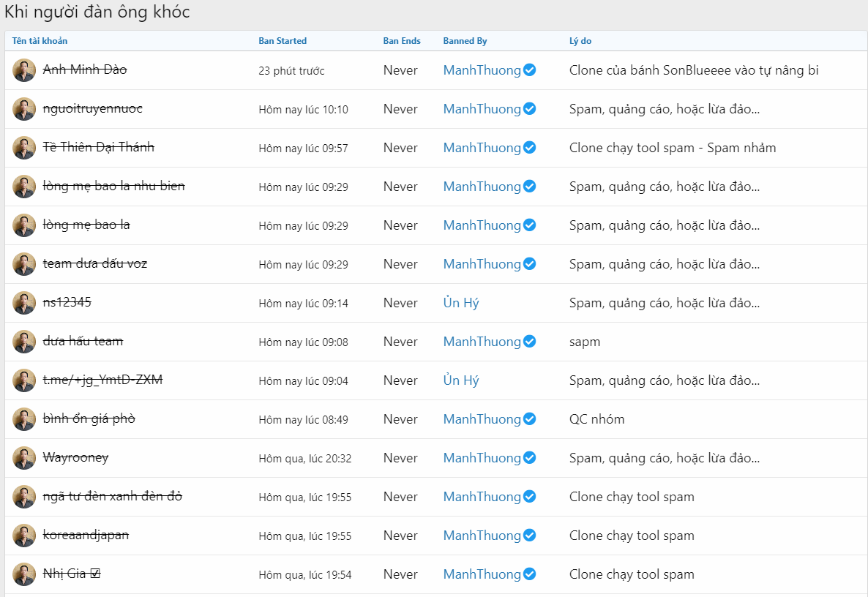This screenshot has width=868, height=597.
Task: Click the Ban Started column header
Action: 283,41
